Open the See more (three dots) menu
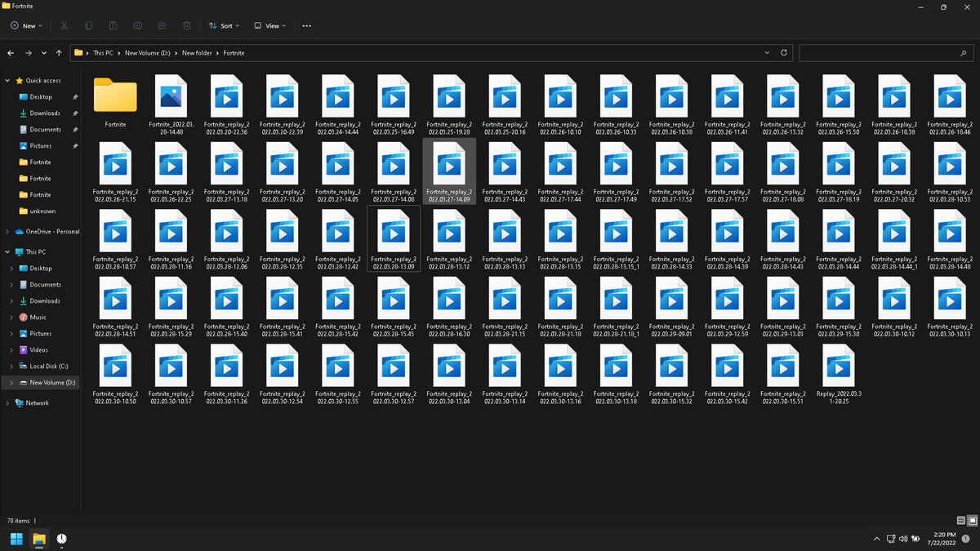Viewport: 980px width, 551px height. click(307, 25)
